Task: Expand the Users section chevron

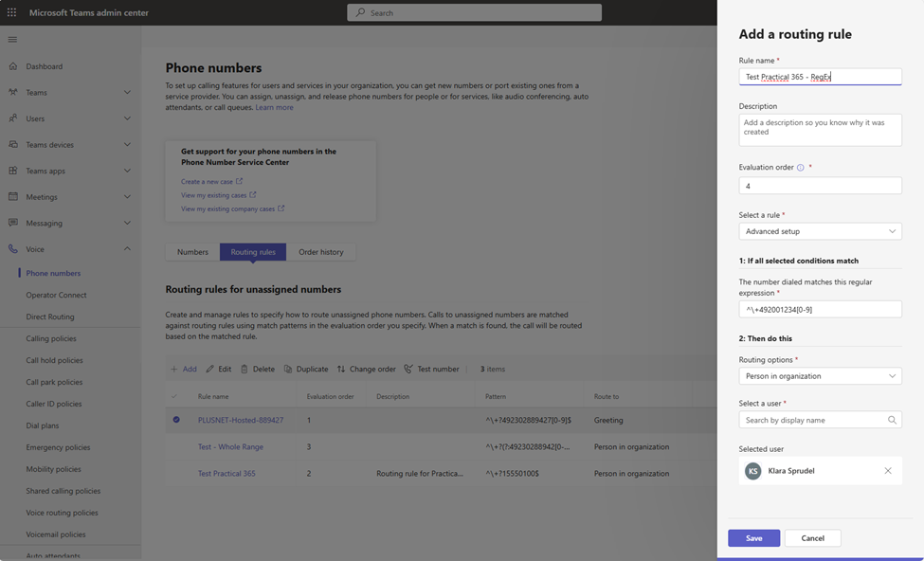Action: 127,118
